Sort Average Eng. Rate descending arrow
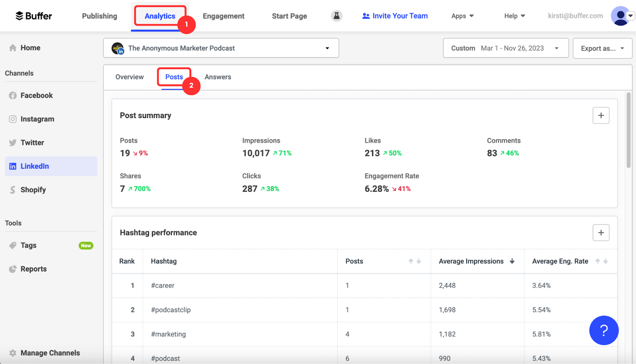Image resolution: width=636 pixels, height=364 pixels. [605, 261]
